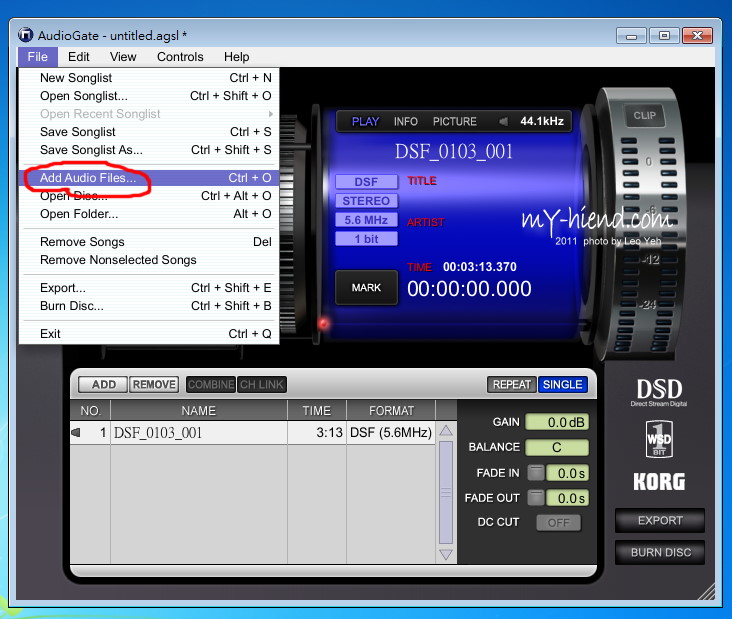This screenshot has width=732, height=619.
Task: Toggle the FADE IN switch
Action: click(536, 473)
